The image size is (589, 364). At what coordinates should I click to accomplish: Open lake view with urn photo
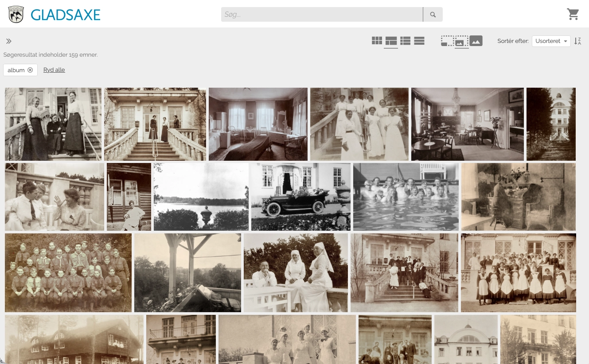pyautogui.click(x=201, y=197)
